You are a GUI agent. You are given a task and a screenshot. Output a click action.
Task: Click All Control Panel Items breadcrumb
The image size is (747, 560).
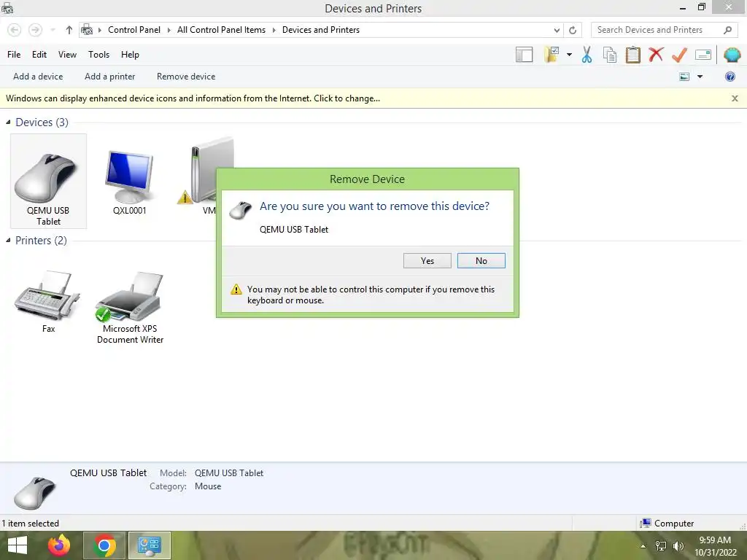(x=221, y=29)
